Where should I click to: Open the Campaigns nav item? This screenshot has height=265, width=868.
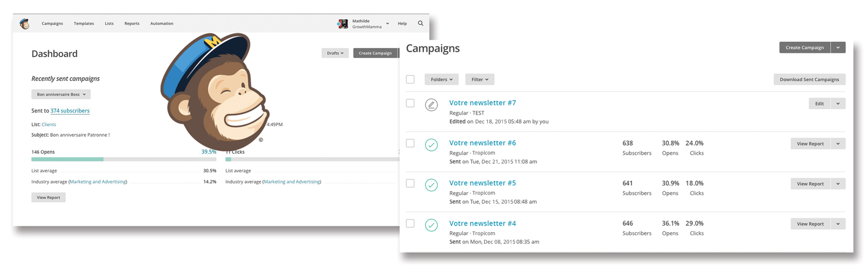click(x=52, y=24)
